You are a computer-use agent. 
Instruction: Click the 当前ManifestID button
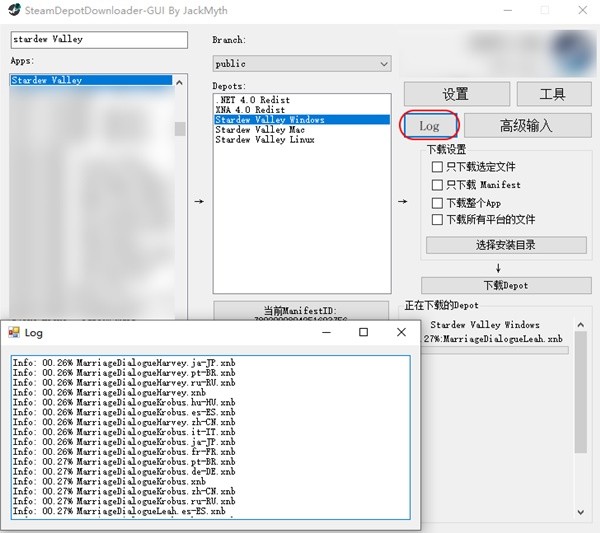(301, 310)
